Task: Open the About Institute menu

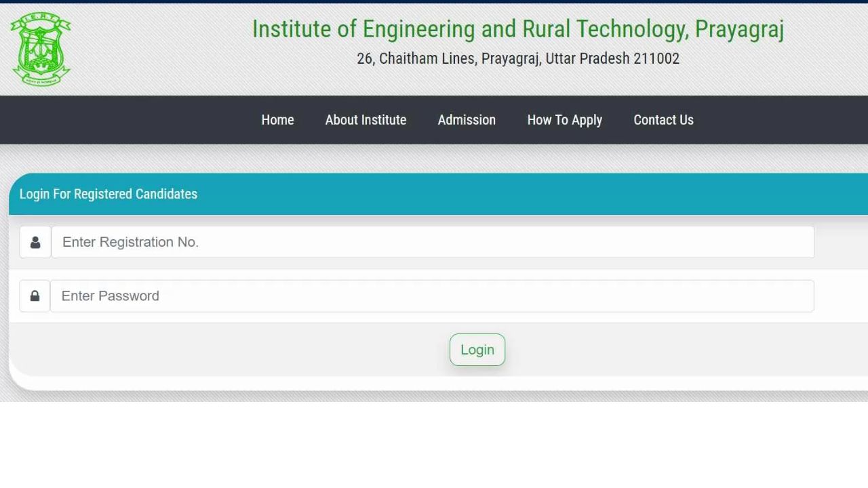Action: pyautogui.click(x=366, y=120)
